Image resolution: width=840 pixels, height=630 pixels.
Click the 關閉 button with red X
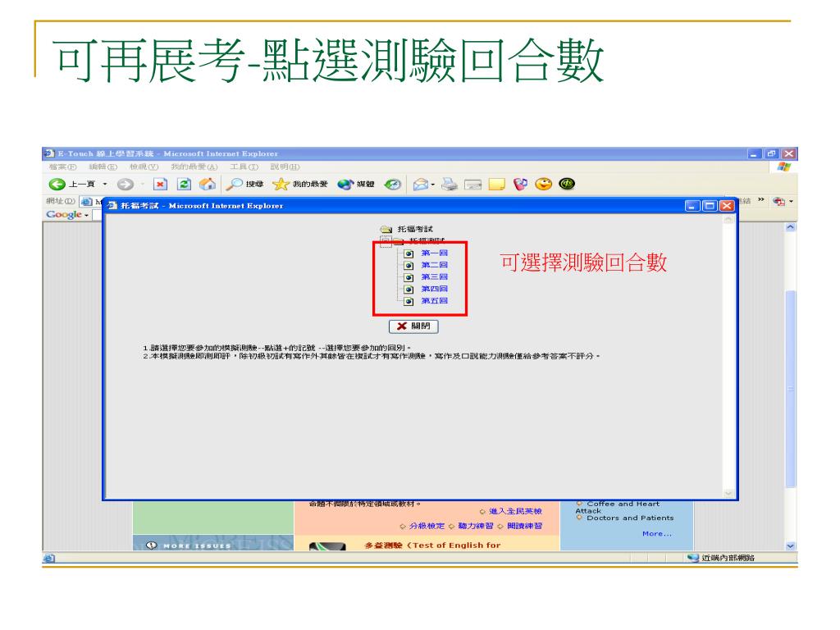[x=413, y=326]
